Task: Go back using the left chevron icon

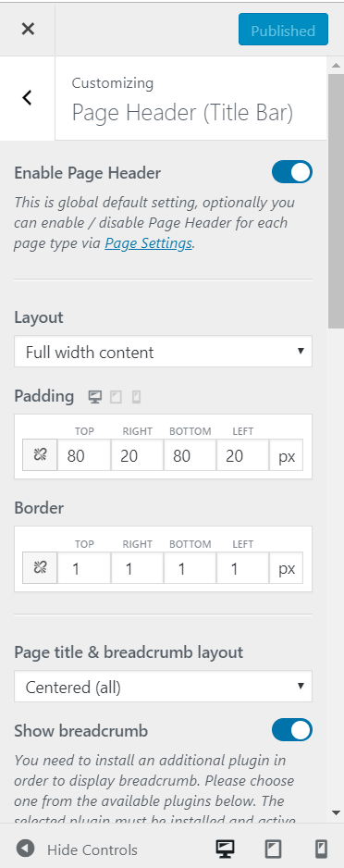Action: click(27, 98)
